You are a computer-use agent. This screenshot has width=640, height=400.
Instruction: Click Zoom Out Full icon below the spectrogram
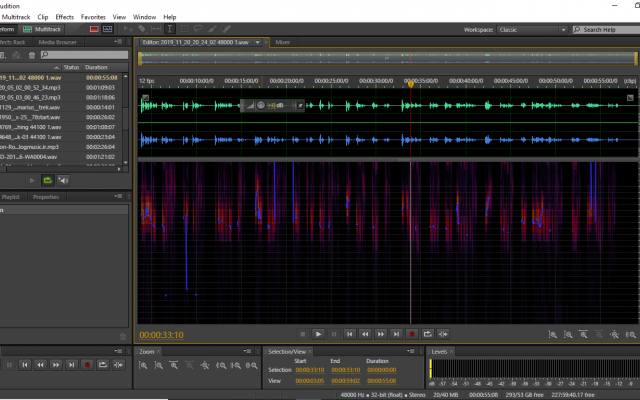click(x=615, y=334)
